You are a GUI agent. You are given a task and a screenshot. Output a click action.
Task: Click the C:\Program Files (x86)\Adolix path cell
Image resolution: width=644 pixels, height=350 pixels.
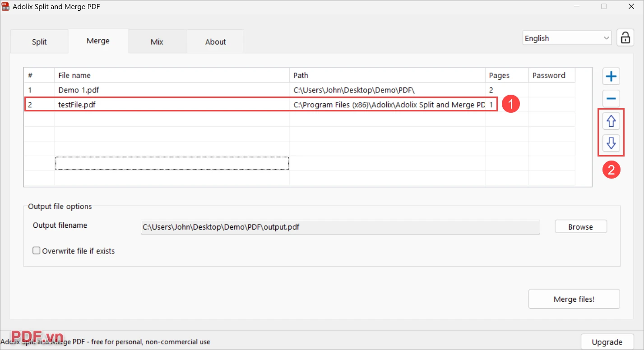387,105
